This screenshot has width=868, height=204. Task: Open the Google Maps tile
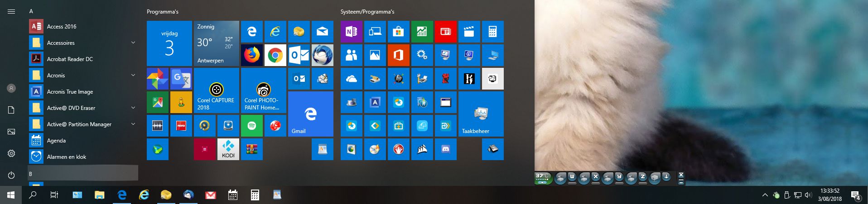pyautogui.click(x=158, y=102)
